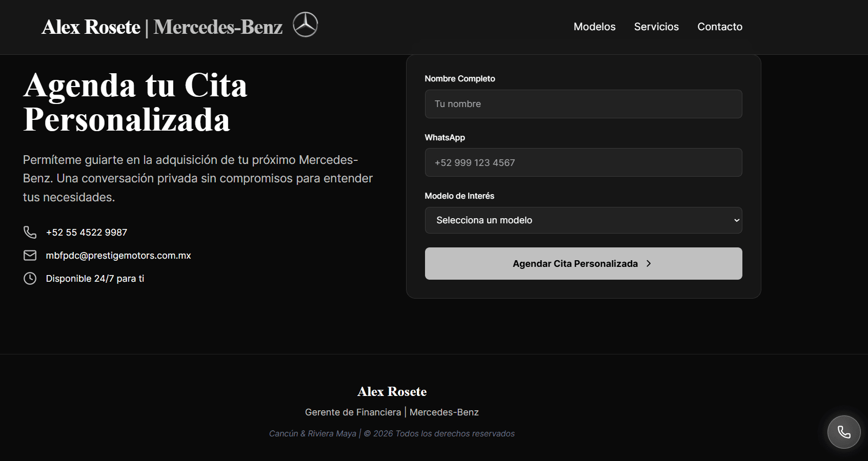Select Servicios from the navigation
The height and width of the screenshot is (461, 868).
point(656,27)
